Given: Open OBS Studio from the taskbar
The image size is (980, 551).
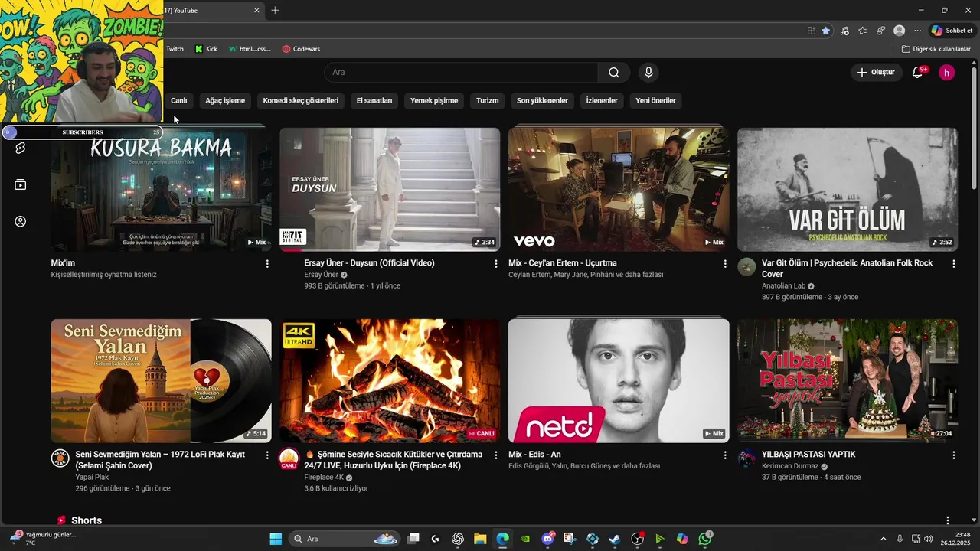Looking at the screenshot, I should point(637,539).
